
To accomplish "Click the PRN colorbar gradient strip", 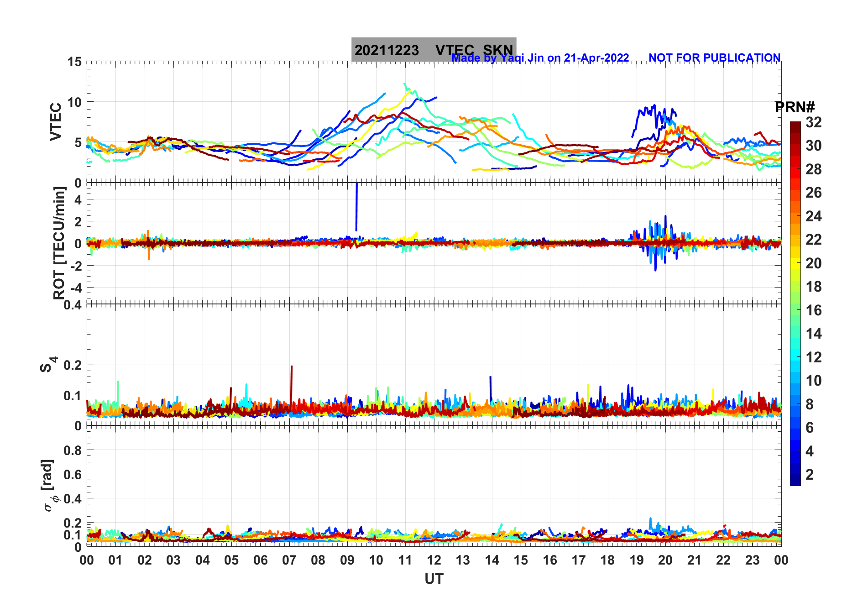I will (x=795, y=303).
